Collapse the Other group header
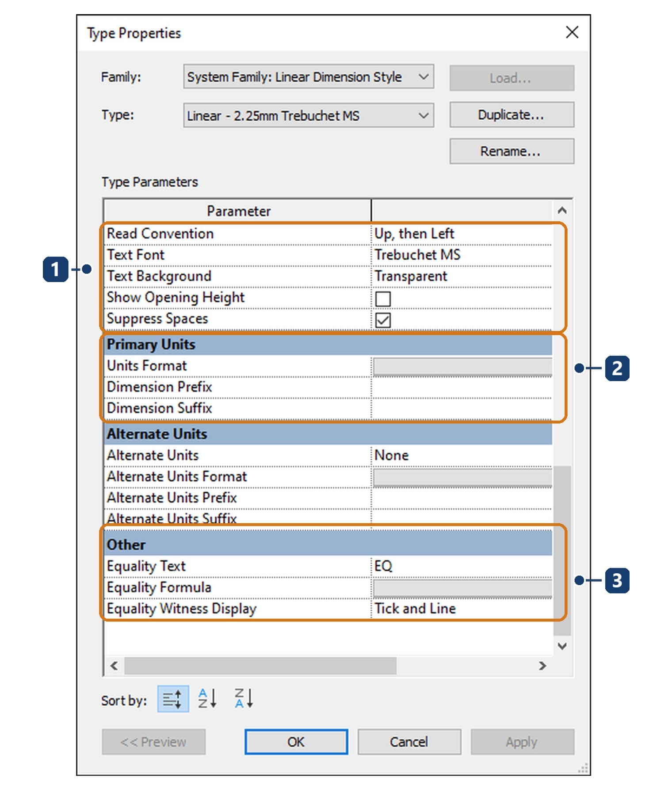The width and height of the screenshot is (672, 790). [x=328, y=545]
